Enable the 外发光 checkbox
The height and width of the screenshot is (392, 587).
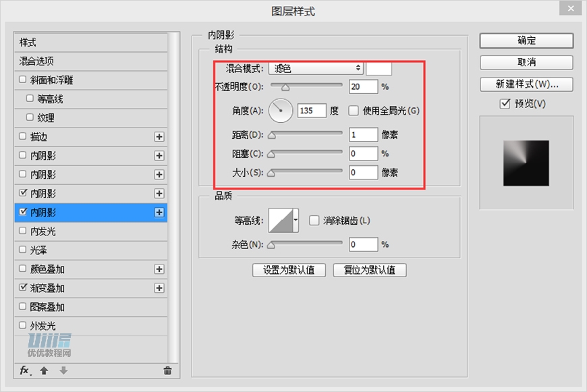coord(22,325)
